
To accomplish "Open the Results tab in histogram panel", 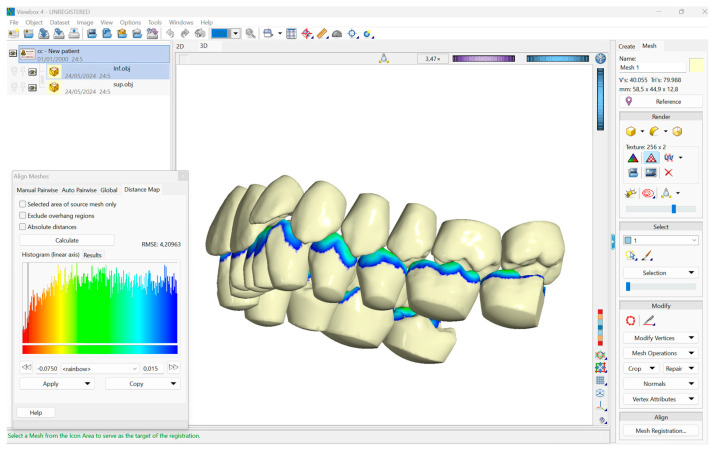I will point(92,255).
